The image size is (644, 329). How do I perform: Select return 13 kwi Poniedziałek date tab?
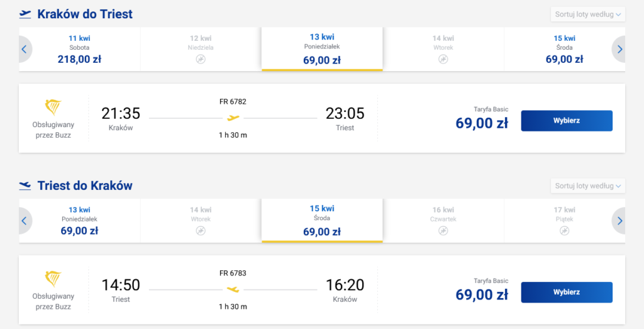(79, 221)
